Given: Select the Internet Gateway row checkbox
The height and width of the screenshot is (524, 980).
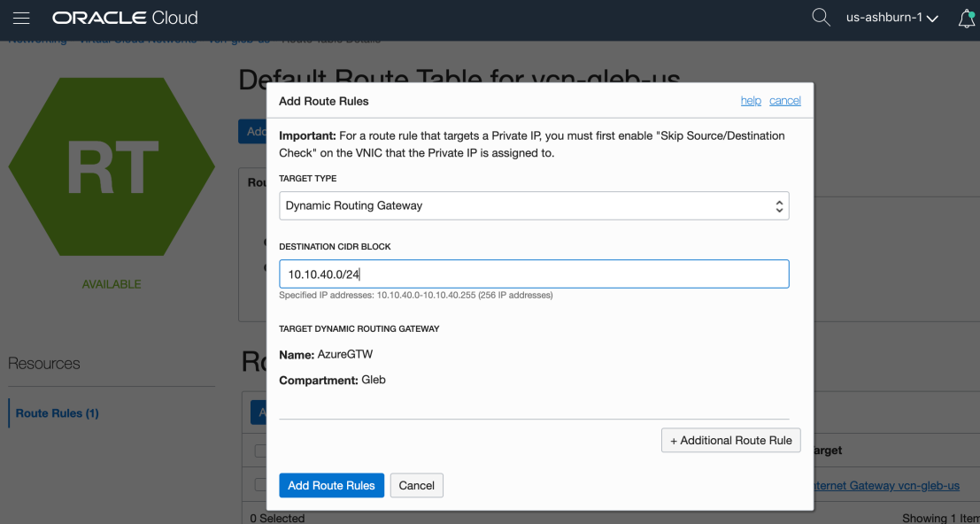Looking at the screenshot, I should [x=260, y=485].
